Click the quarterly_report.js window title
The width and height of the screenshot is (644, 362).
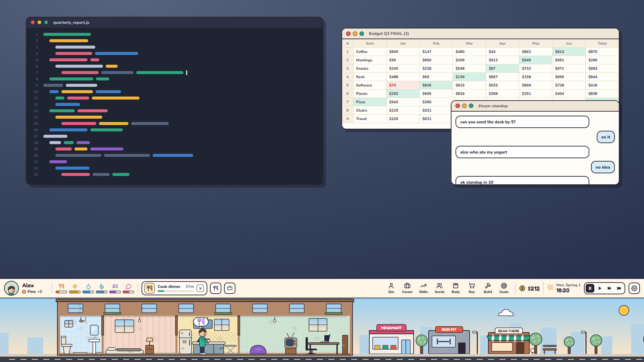(71, 22)
